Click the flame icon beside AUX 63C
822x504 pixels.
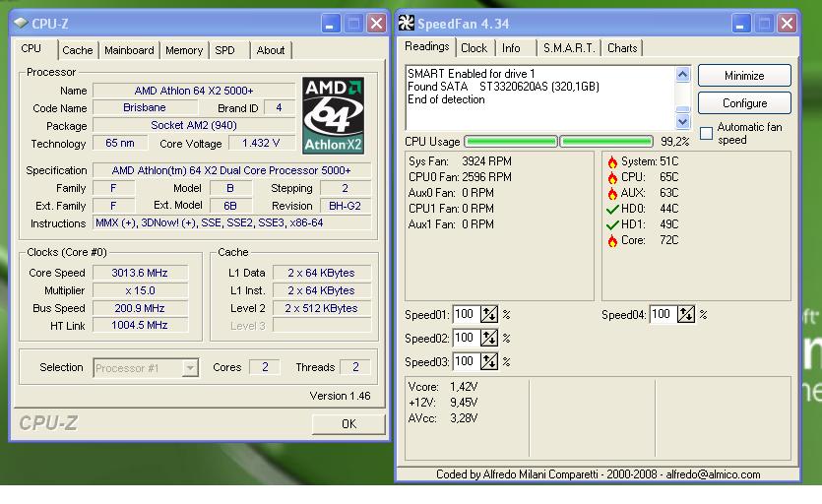tap(612, 193)
